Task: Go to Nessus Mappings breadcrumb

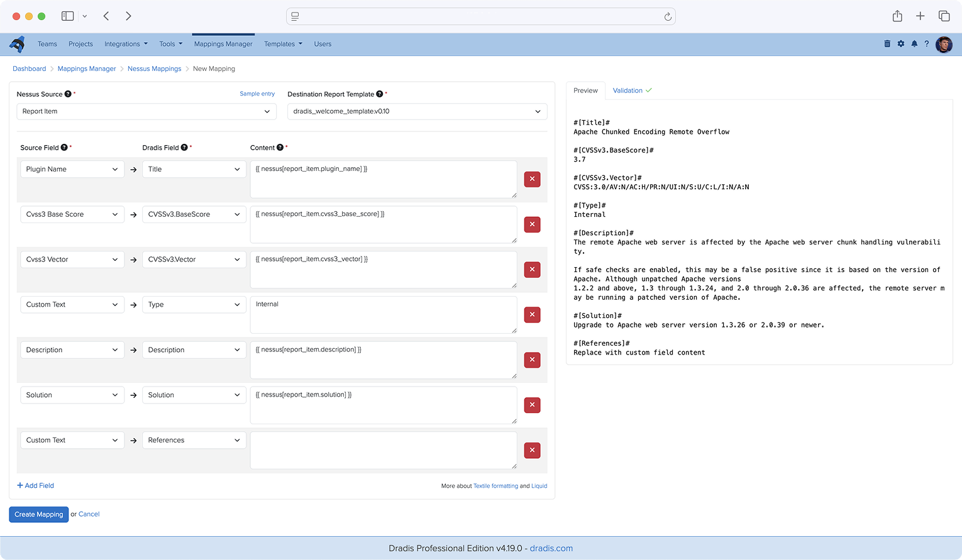Action: 154,69
